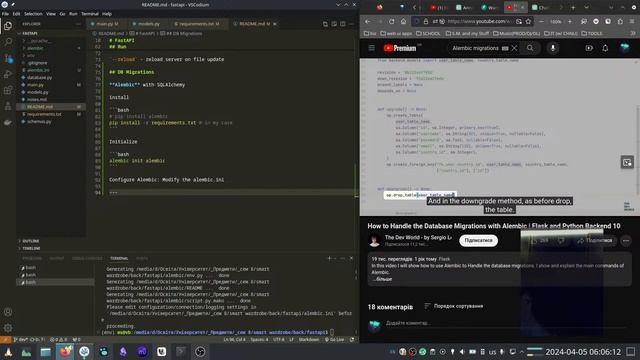This screenshot has width=640, height=360.
Task: Click the clock in system tray
Action: pyautogui.click(x=583, y=352)
